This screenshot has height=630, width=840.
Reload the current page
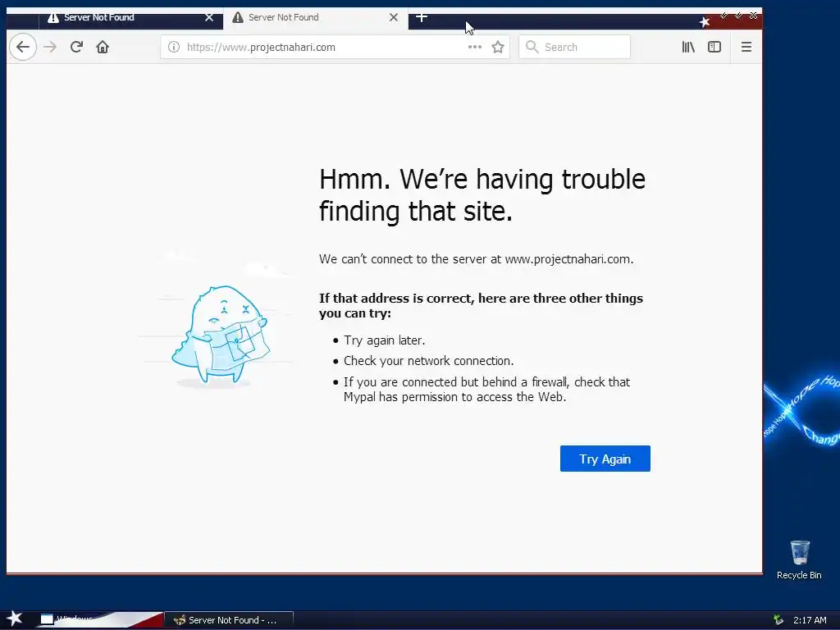point(76,47)
